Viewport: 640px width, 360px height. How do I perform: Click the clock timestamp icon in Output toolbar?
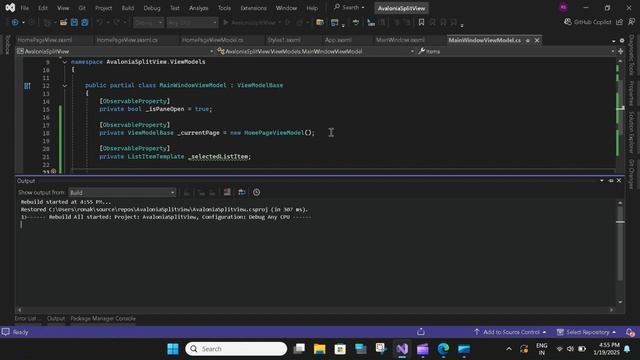(x=256, y=192)
